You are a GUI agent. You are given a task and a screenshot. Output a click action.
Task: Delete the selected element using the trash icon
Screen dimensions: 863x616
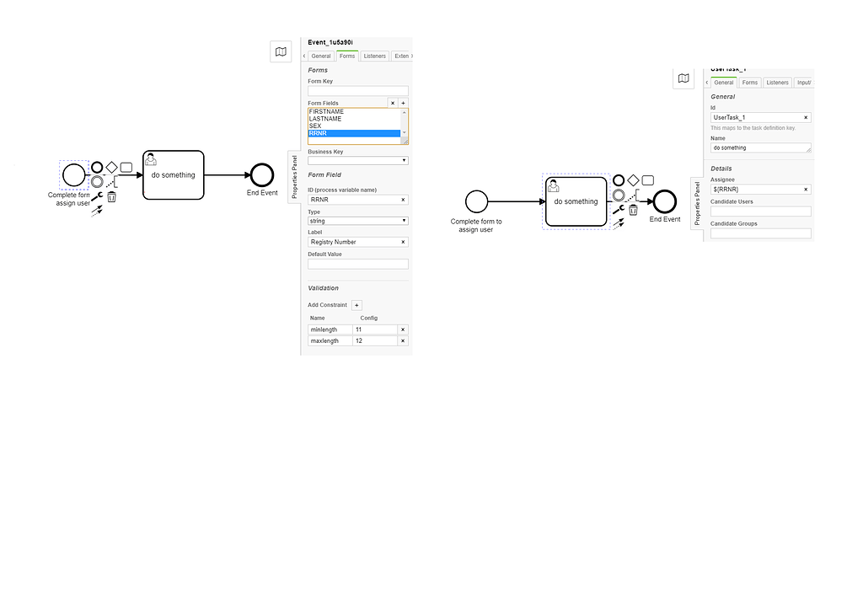pos(111,196)
